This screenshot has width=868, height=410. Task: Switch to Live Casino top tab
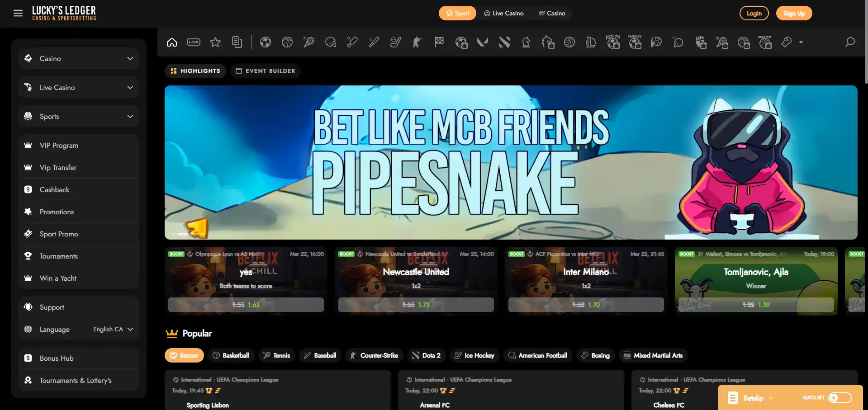click(503, 13)
